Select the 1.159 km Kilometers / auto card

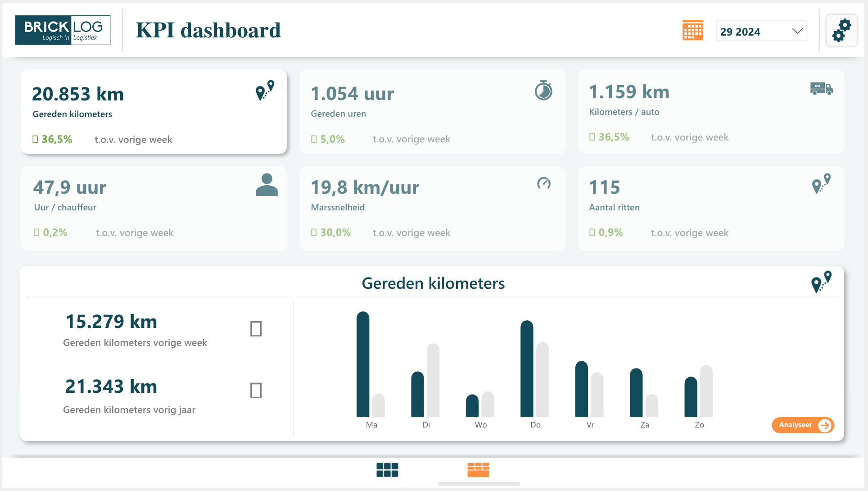711,112
